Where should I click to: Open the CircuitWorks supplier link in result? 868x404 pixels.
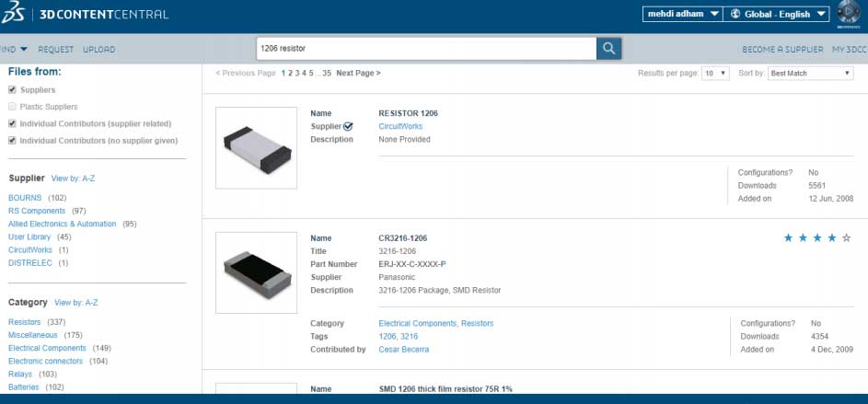point(400,126)
